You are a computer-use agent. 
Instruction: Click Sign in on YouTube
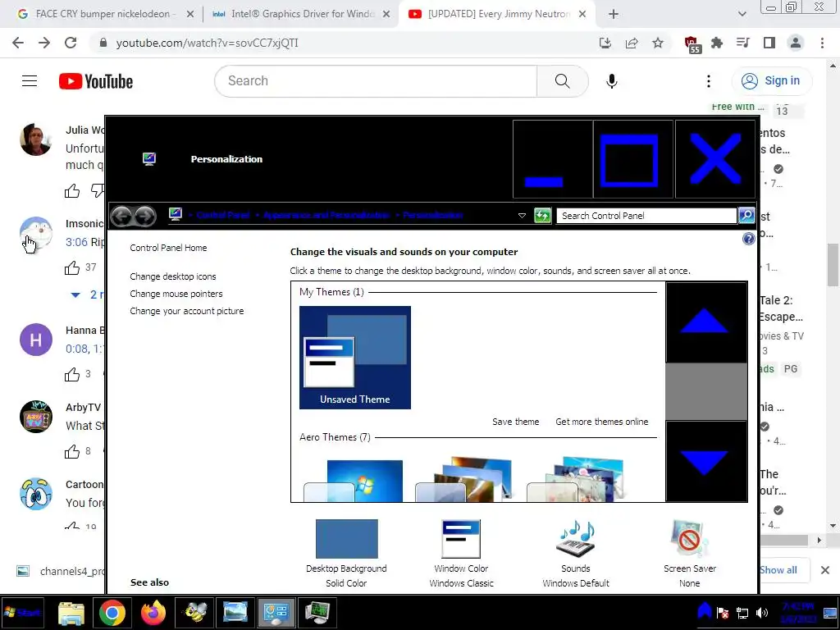click(771, 81)
